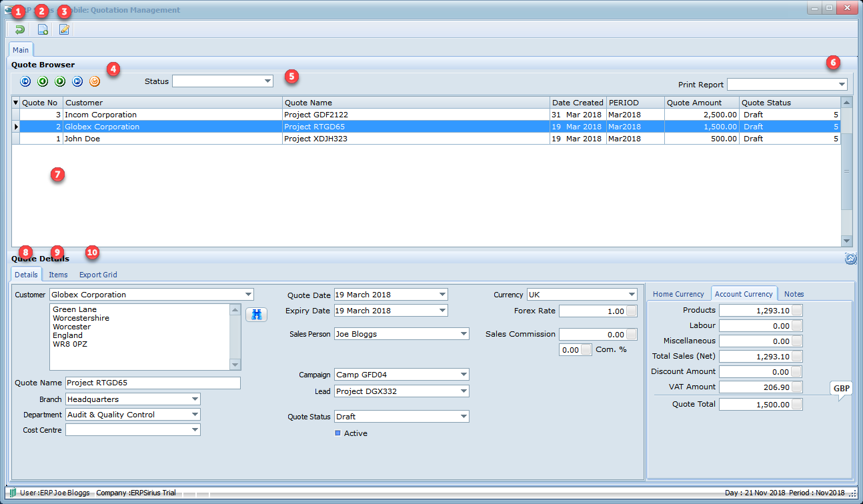The height and width of the screenshot is (504, 863).
Task: Sort grid by Date Created column header
Action: point(578,103)
